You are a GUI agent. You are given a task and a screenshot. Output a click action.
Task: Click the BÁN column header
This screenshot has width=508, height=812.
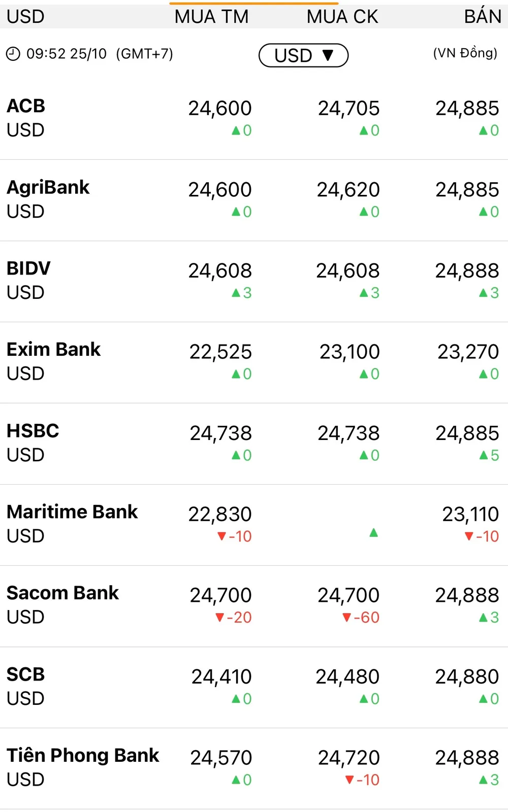coord(482,16)
